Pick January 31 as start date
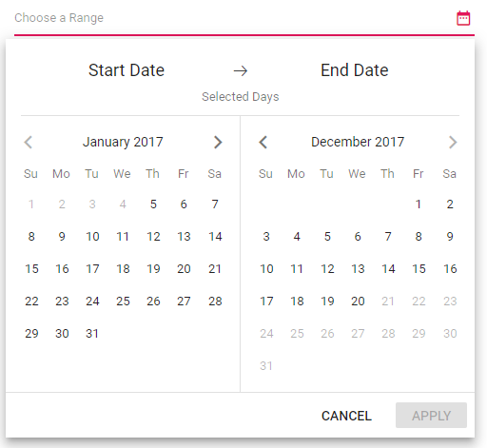 tap(92, 334)
